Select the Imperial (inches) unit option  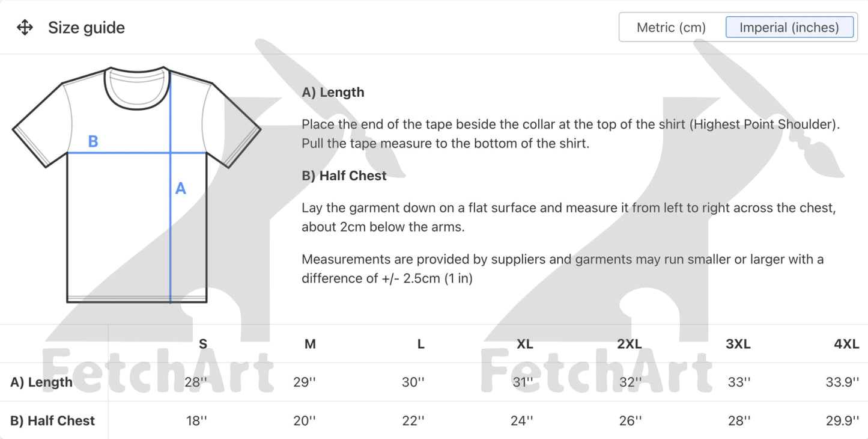point(789,28)
